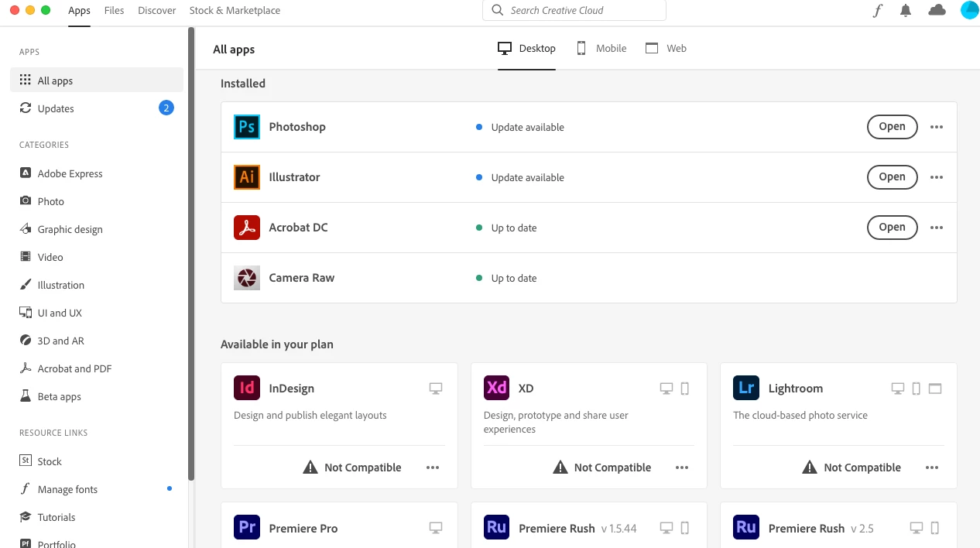Switch to the Files tab
The image size is (980, 548).
click(x=114, y=11)
